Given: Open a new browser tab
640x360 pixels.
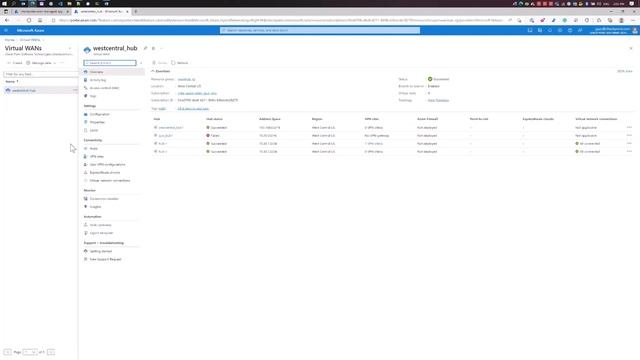Looking at the screenshot, I should click(x=136, y=11).
